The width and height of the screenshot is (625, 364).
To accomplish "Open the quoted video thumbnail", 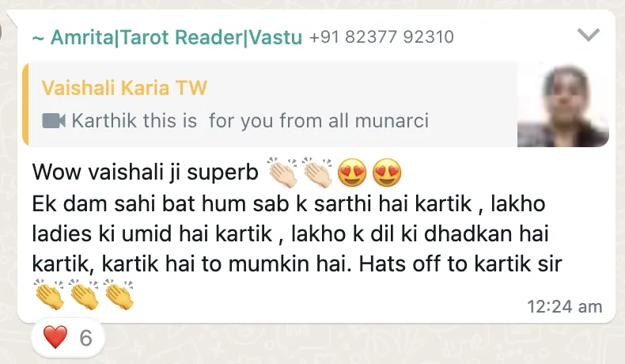I will [x=562, y=105].
